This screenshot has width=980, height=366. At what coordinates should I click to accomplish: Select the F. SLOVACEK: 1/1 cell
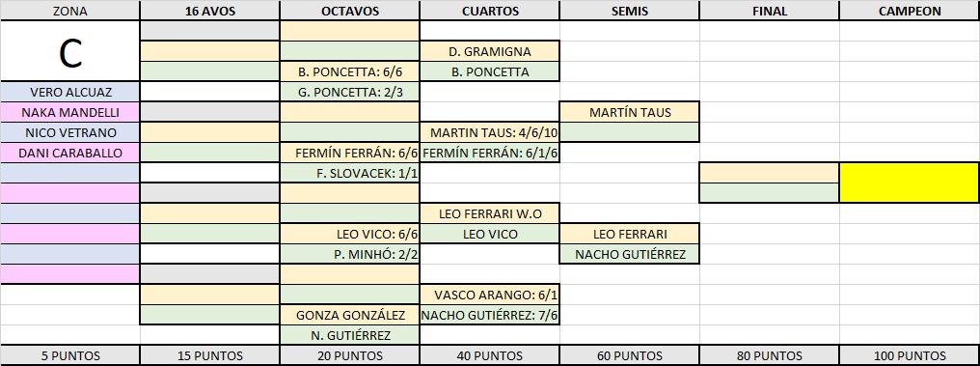[350, 173]
